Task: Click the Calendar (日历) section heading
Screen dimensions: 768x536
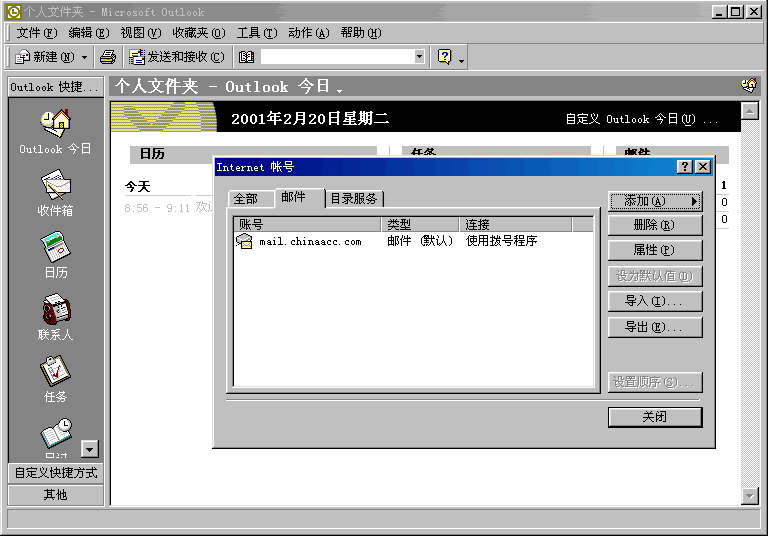Action: pos(152,154)
